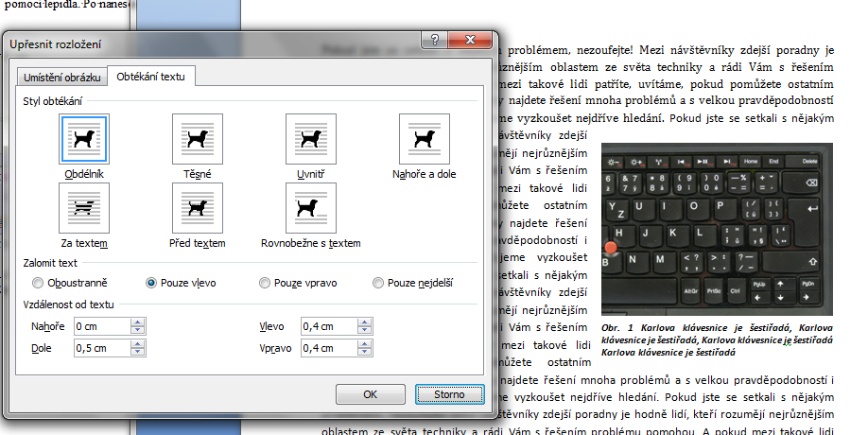Screen dimensions: 868x435
Task: Select the Obdélník wrapping style icon
Action: point(84,139)
